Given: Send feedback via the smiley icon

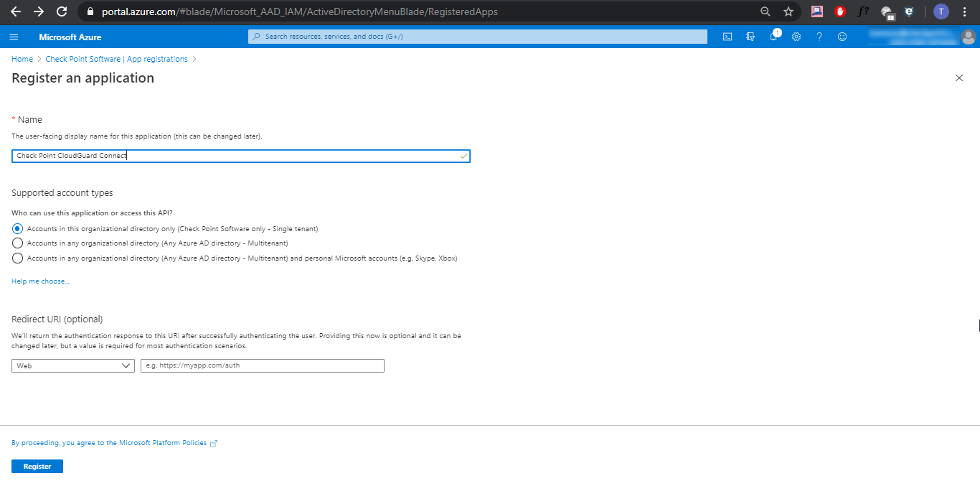Looking at the screenshot, I should tap(842, 36).
